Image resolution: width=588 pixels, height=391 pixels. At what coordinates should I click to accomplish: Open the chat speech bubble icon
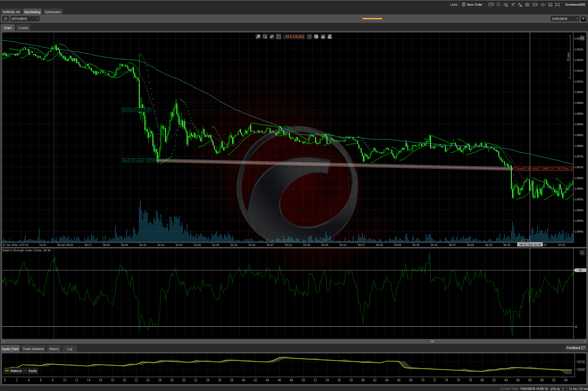tap(498, 5)
